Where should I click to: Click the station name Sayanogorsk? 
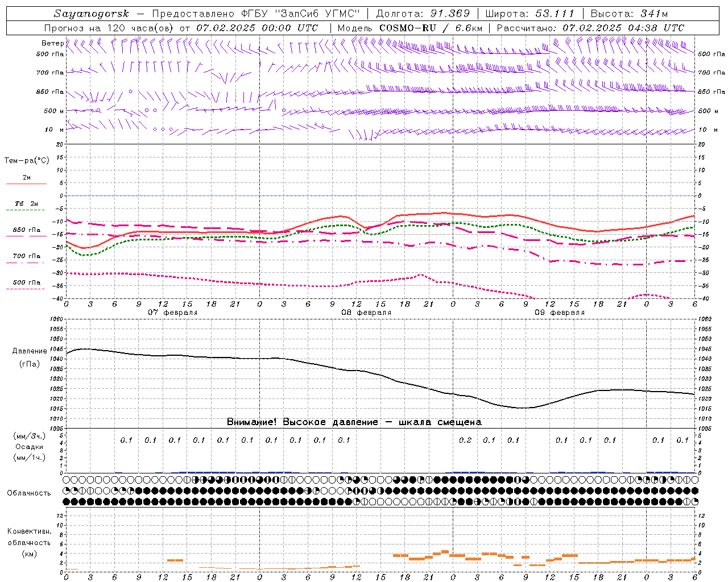point(92,14)
